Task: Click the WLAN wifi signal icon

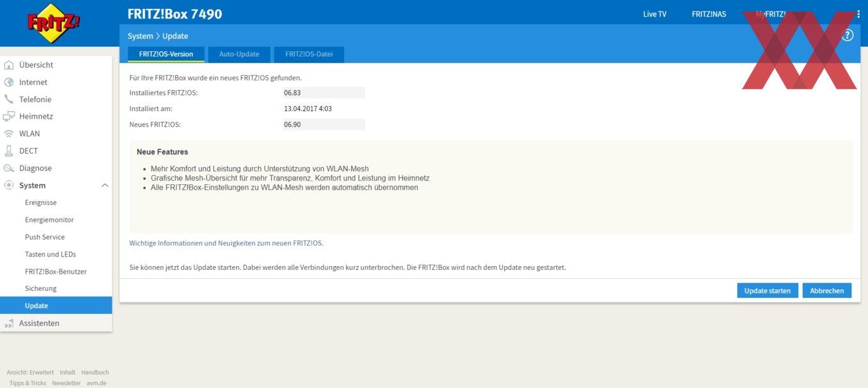Action: [9, 134]
